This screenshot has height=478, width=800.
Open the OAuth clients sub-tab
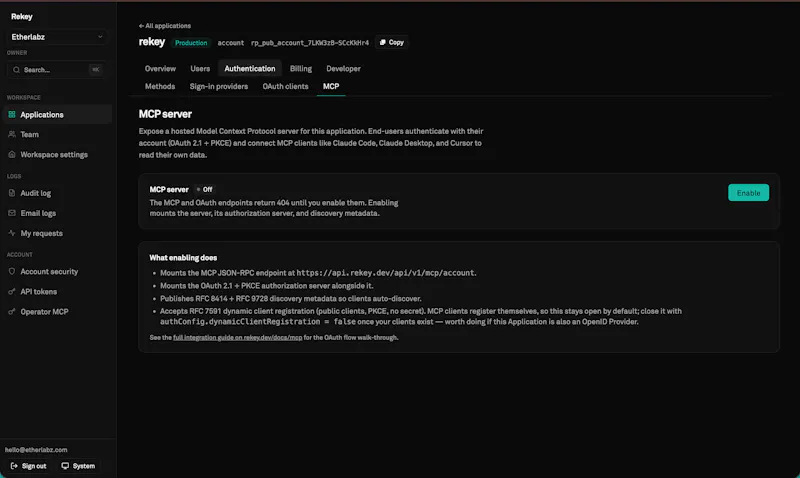coord(285,86)
